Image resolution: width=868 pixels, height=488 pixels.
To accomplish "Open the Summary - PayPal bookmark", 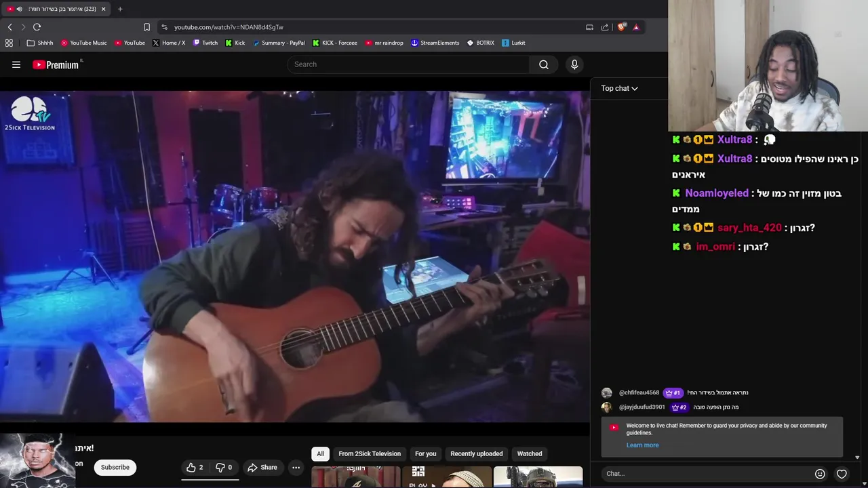I will pos(279,43).
